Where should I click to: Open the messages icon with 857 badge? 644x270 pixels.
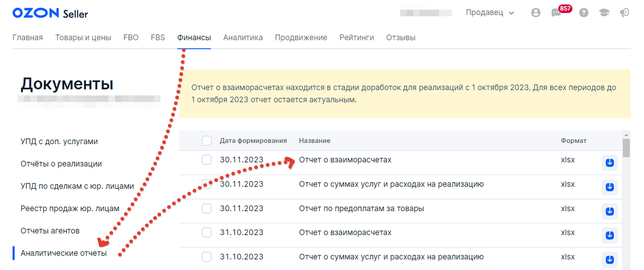point(557,13)
